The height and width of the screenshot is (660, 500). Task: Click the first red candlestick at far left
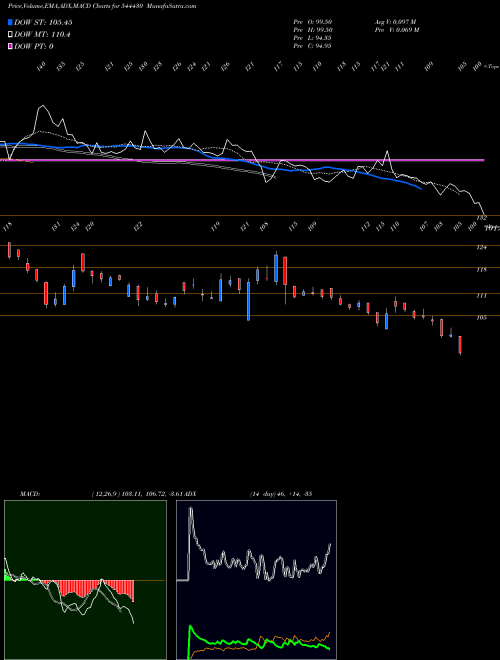pyautogui.click(x=9, y=250)
